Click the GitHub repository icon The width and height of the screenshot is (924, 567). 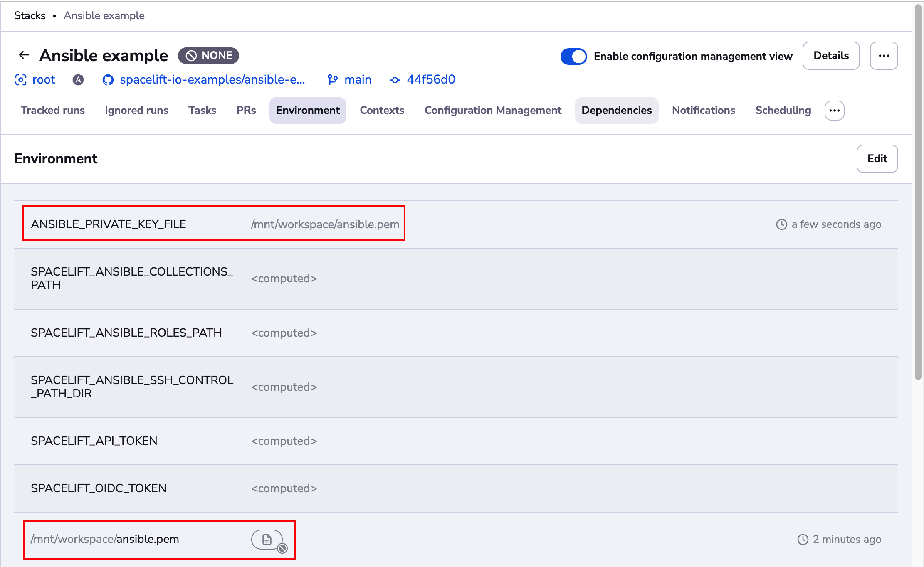click(x=107, y=79)
